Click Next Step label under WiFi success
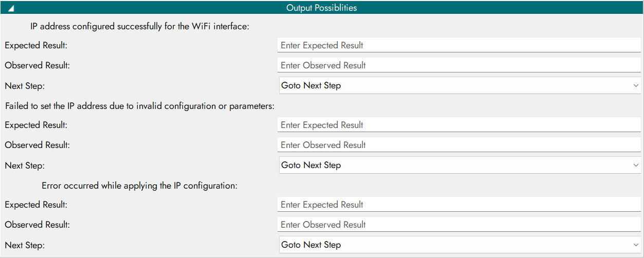The image size is (644, 258). pyautogui.click(x=25, y=86)
